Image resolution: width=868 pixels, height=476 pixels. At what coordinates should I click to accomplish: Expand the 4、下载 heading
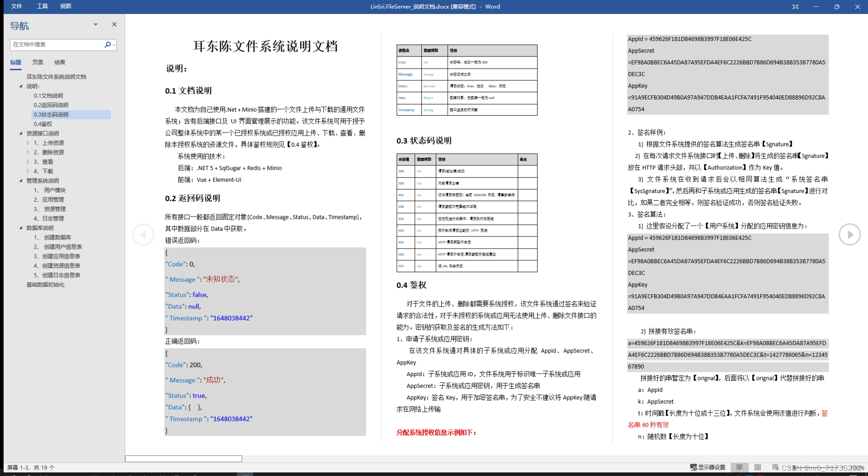click(x=28, y=171)
